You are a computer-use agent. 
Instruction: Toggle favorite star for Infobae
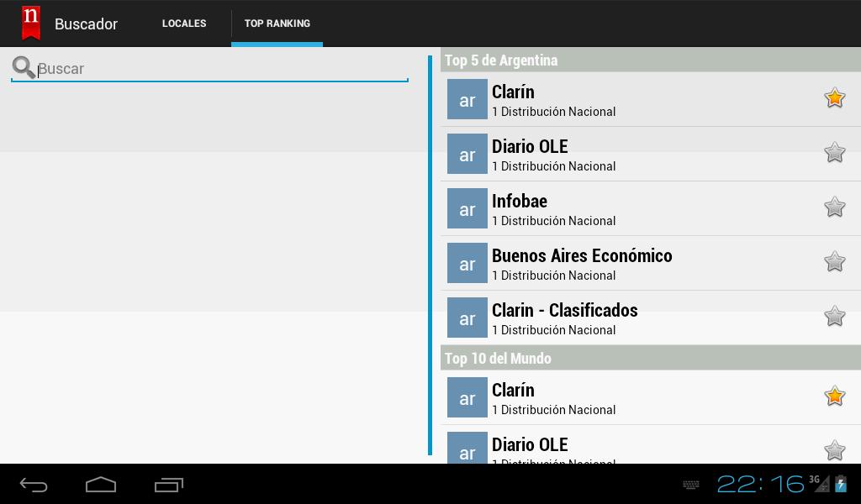[x=834, y=207]
